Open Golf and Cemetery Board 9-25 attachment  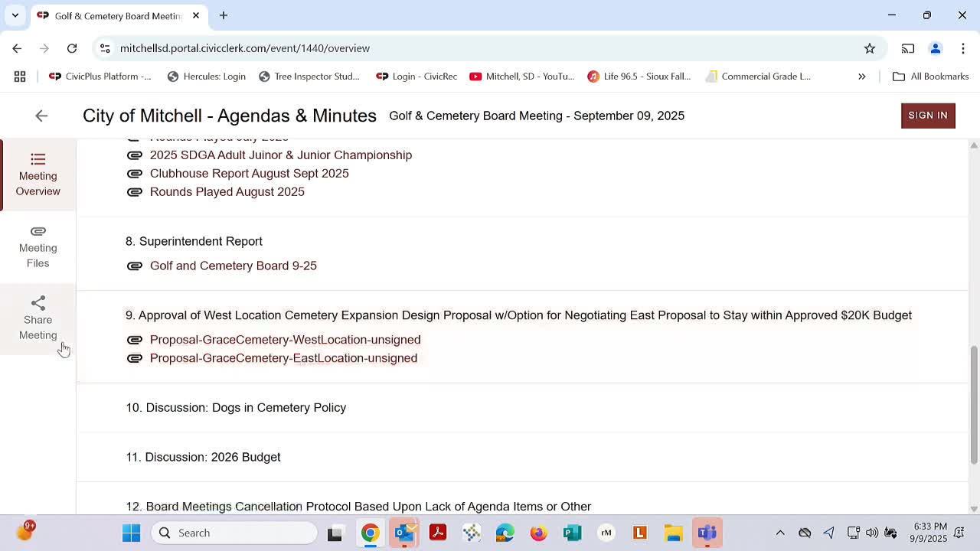pos(233,266)
